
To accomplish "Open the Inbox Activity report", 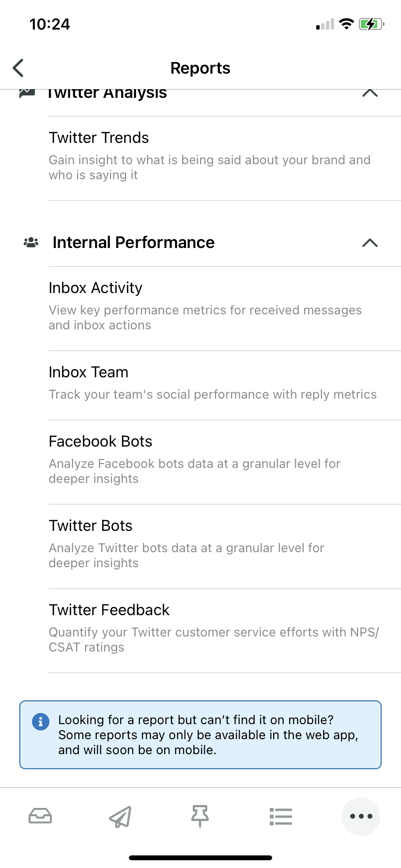I will point(200,305).
